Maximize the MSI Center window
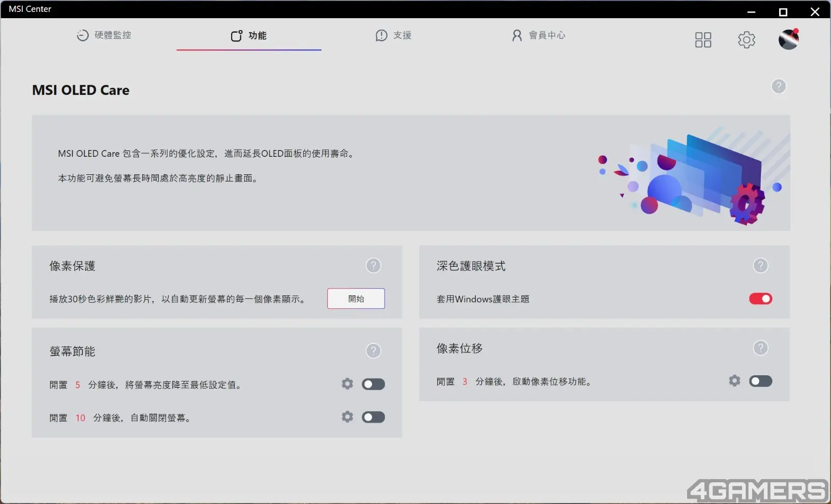 (783, 11)
